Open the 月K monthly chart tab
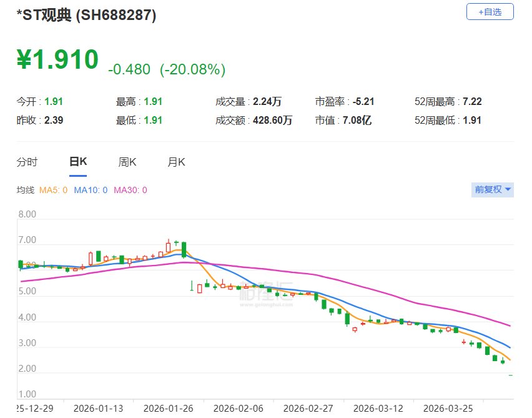Screen dimensions: 532x418 (x=177, y=162)
